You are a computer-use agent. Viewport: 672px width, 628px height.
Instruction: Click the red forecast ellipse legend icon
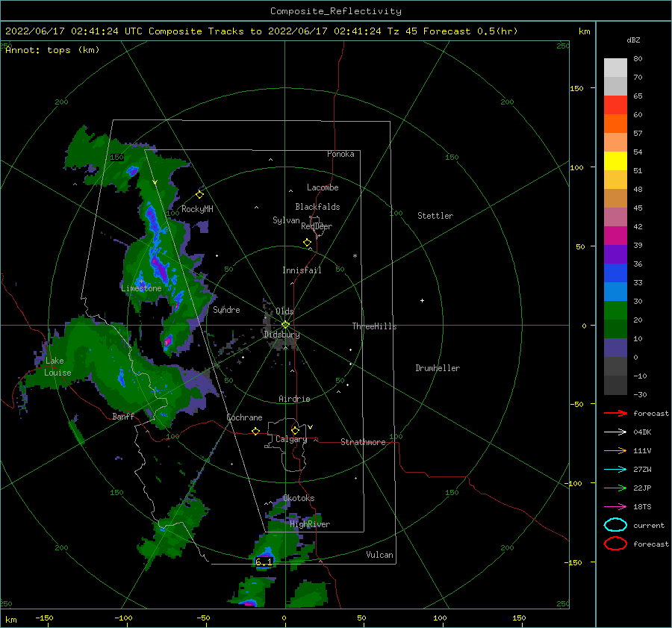click(615, 544)
